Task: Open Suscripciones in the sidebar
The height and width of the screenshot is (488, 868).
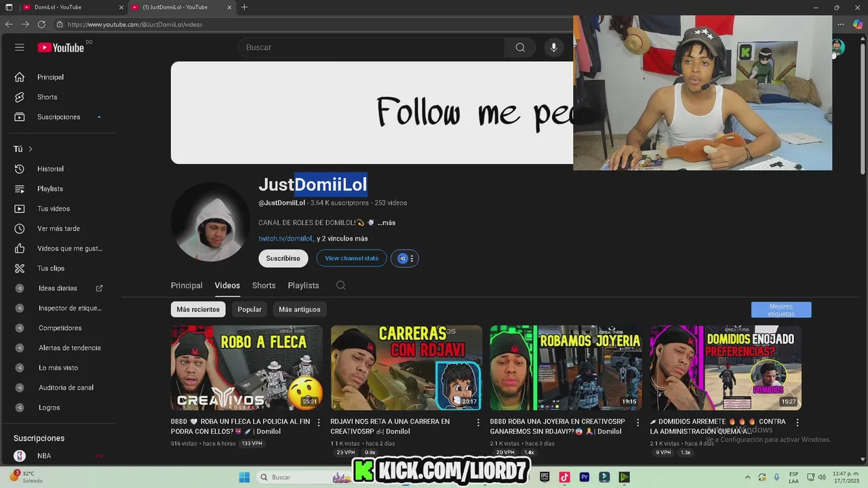Action: [58, 117]
